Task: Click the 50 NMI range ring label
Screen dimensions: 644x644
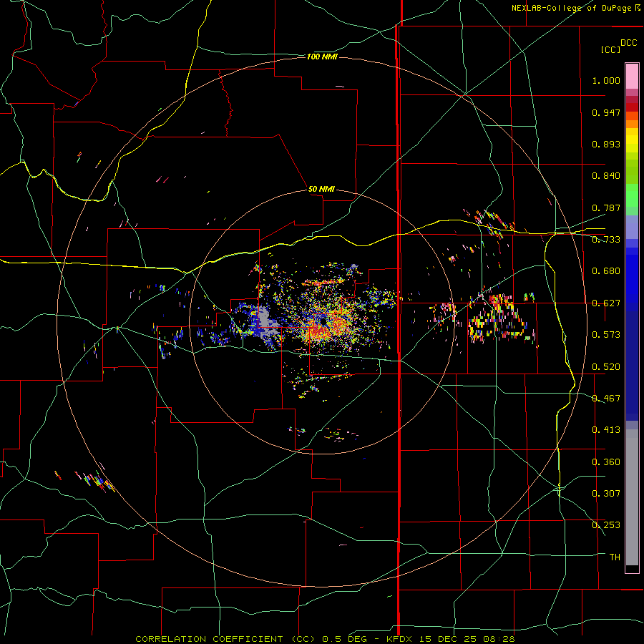Action: click(321, 189)
